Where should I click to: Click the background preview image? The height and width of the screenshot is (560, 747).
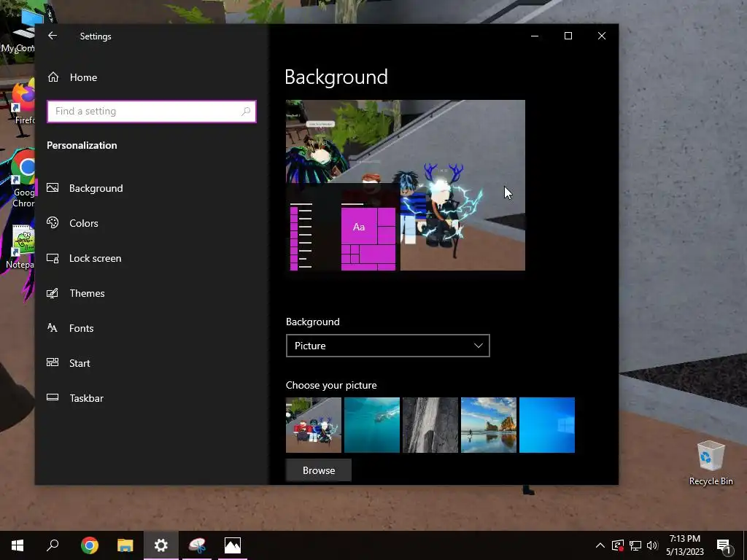(406, 185)
